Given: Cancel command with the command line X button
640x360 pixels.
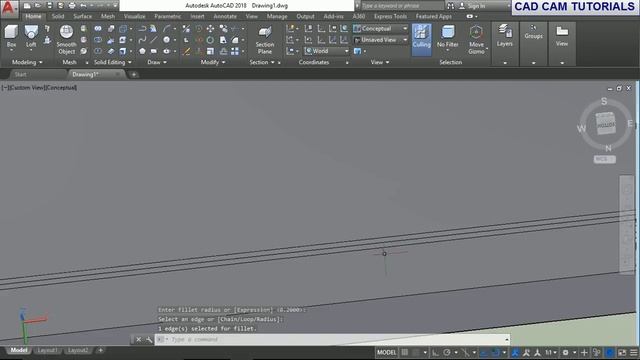Looking at the screenshot, I should tap(138, 340).
